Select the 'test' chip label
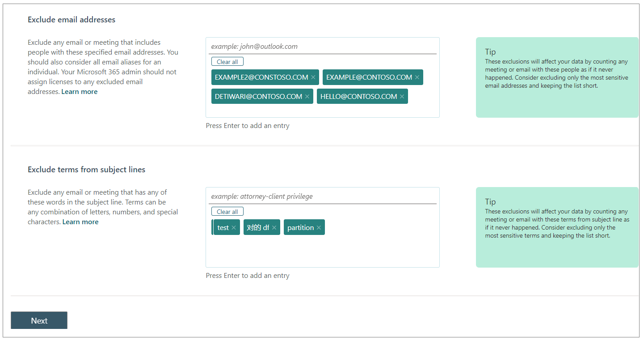Viewport: 644px width, 341px height. [x=223, y=228]
